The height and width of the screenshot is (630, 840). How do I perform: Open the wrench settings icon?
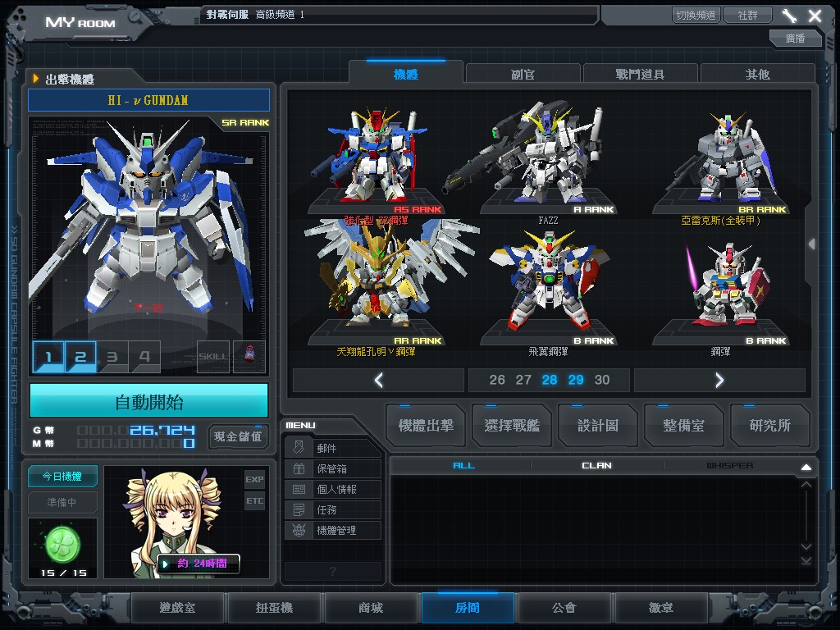coord(789,16)
